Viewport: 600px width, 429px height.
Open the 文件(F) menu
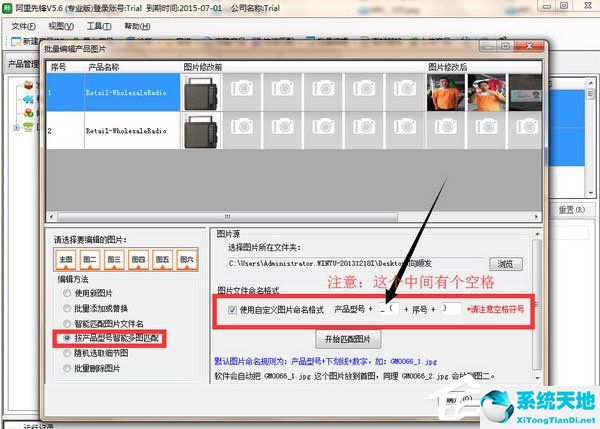click(x=23, y=26)
